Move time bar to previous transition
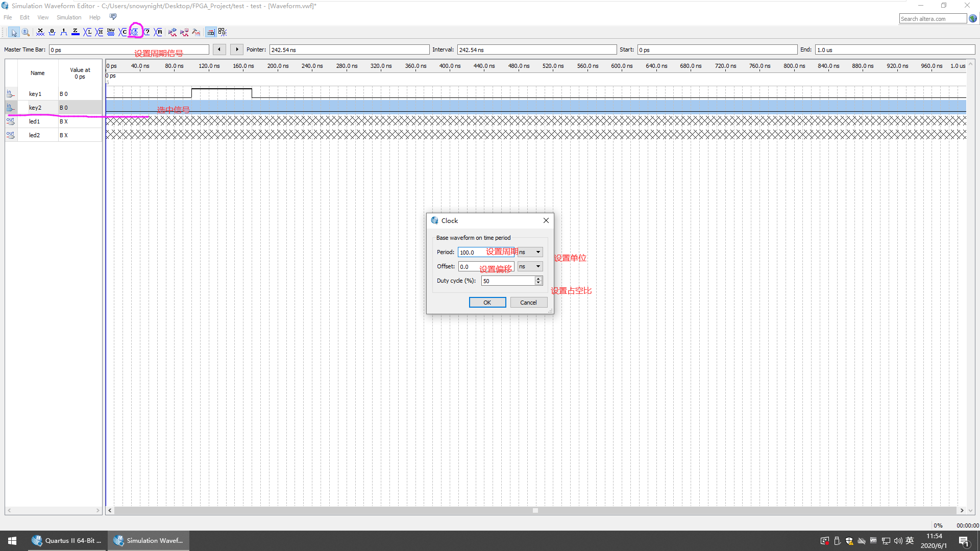The width and height of the screenshot is (980, 551). click(219, 49)
